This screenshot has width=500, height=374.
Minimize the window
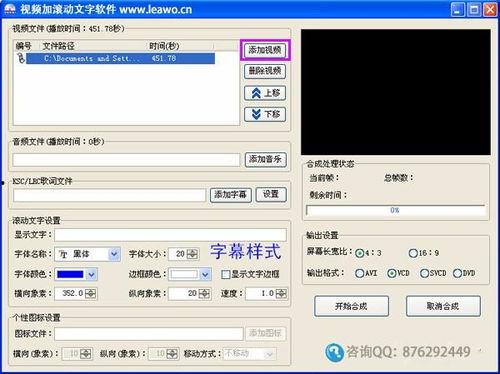pyautogui.click(x=458, y=10)
